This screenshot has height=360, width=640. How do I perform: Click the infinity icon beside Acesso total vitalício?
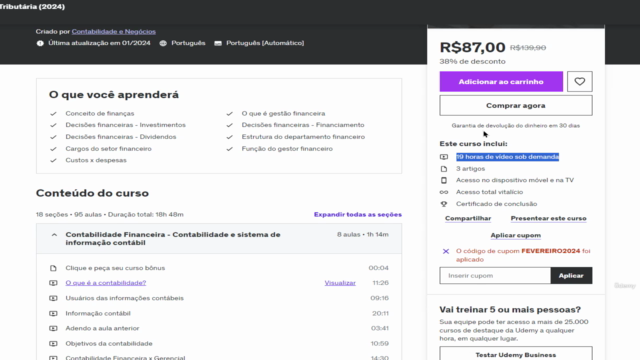[x=444, y=192]
